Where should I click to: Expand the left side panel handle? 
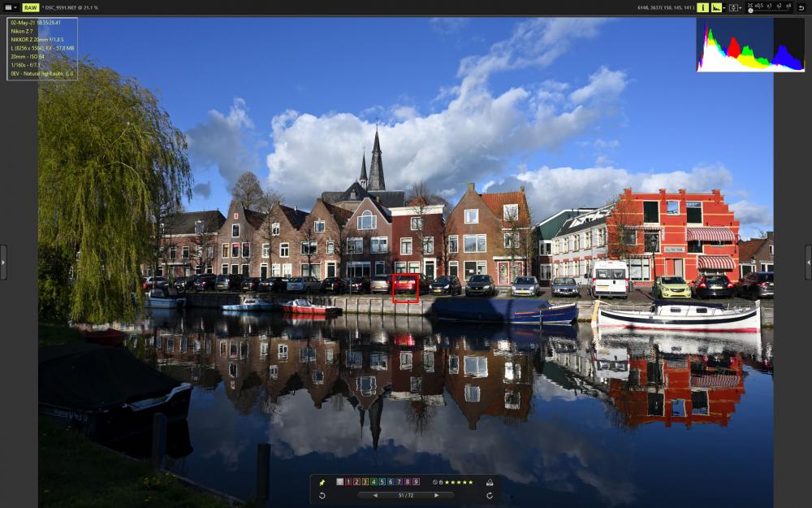3,263
